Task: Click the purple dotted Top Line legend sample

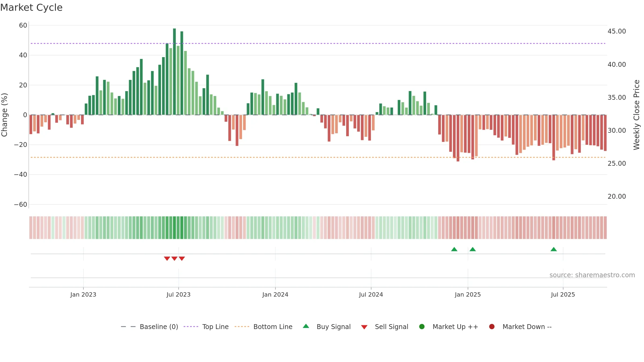Action: [x=191, y=327]
